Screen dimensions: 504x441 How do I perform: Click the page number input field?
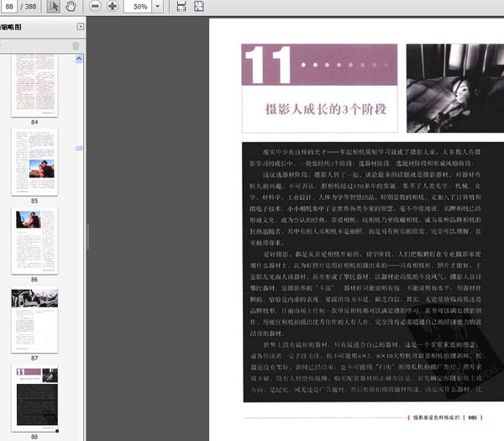[8, 7]
